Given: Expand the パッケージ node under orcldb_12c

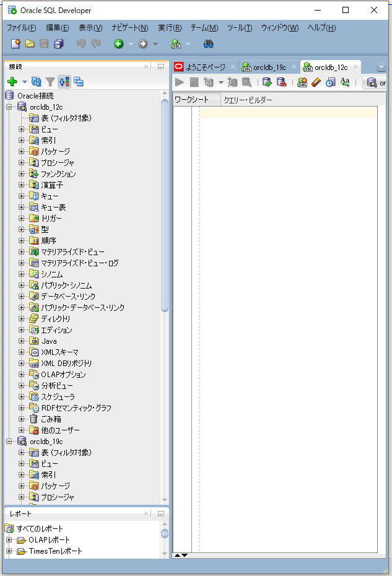Looking at the screenshot, I should pyautogui.click(x=21, y=151).
